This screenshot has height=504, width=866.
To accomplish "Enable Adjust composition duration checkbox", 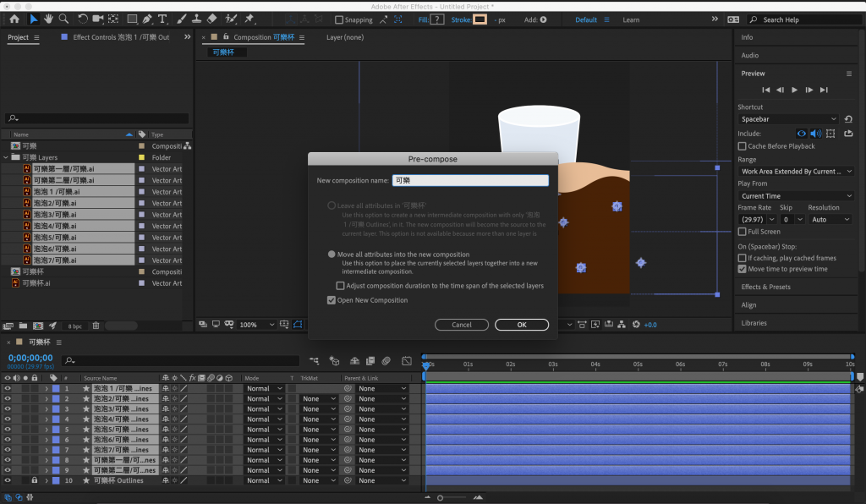I will 340,286.
